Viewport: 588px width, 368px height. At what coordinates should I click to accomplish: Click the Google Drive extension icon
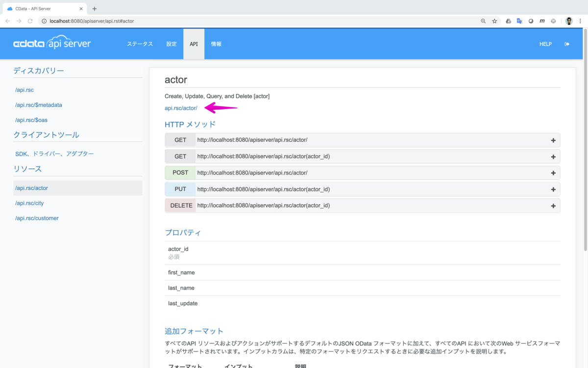(508, 21)
